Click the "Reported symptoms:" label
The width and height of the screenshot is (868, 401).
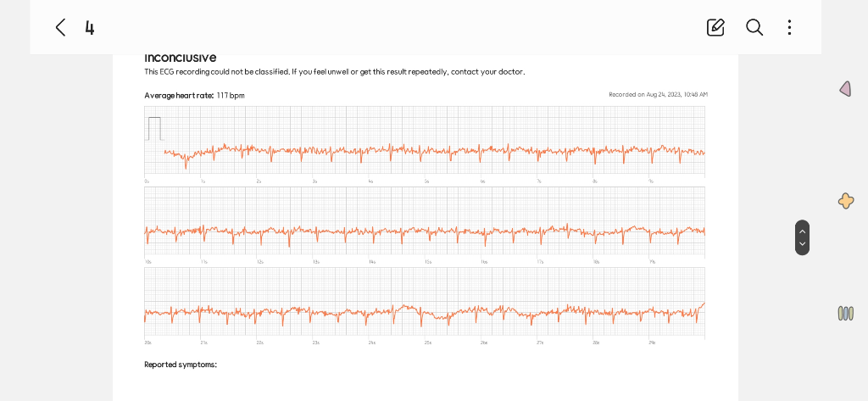tap(181, 365)
